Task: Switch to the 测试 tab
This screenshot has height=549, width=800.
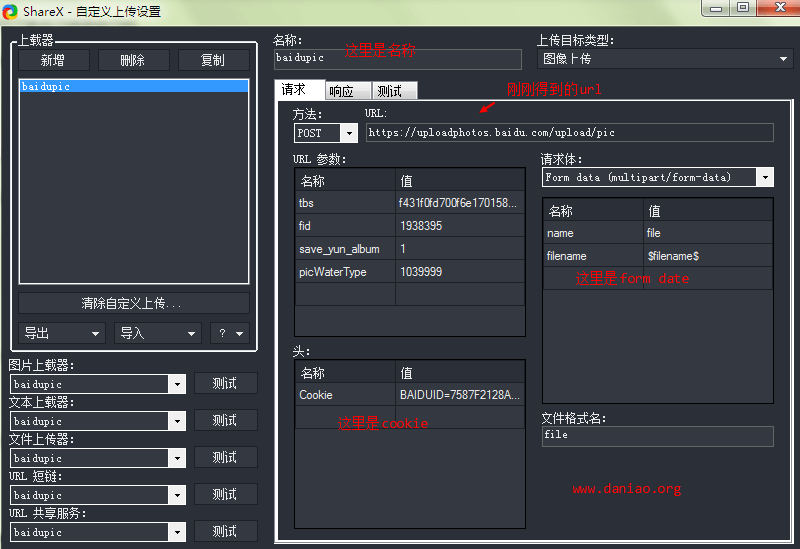Action: (394, 91)
